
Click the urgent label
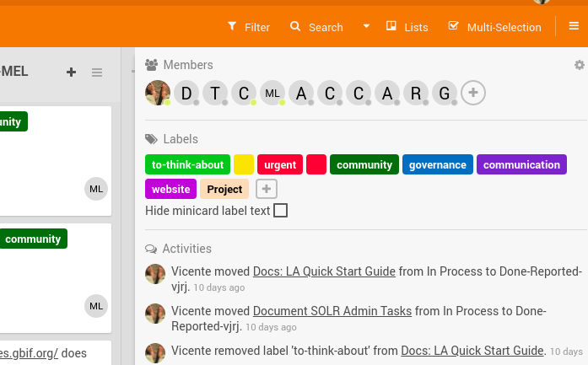[x=280, y=164]
